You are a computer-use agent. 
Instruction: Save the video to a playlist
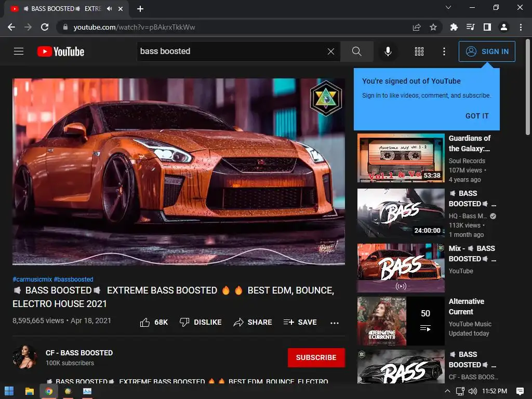300,322
